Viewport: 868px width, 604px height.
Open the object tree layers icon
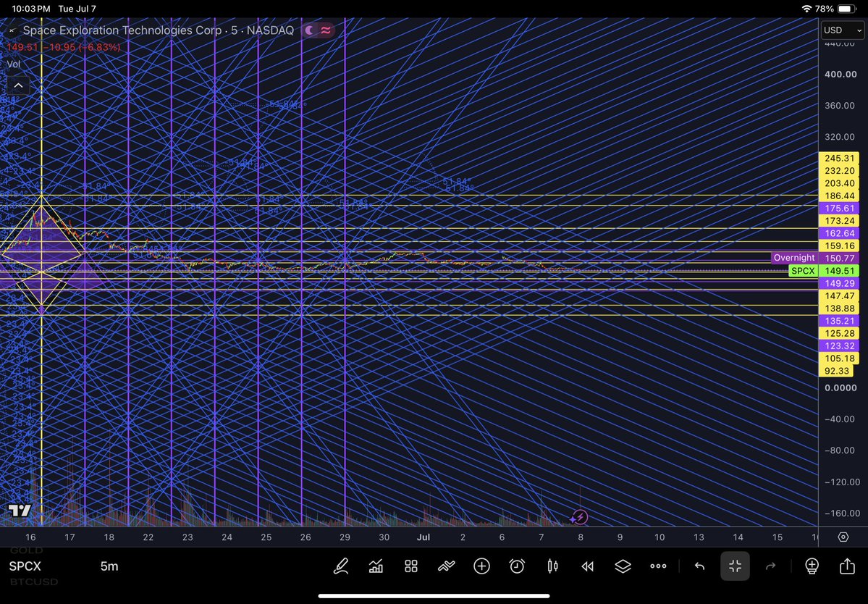click(x=623, y=566)
